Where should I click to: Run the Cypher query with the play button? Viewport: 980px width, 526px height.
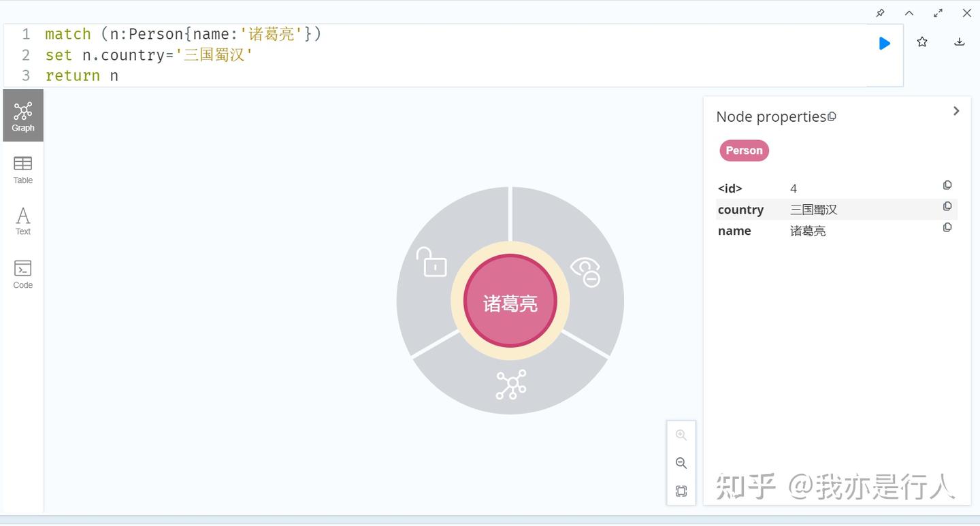click(x=884, y=42)
